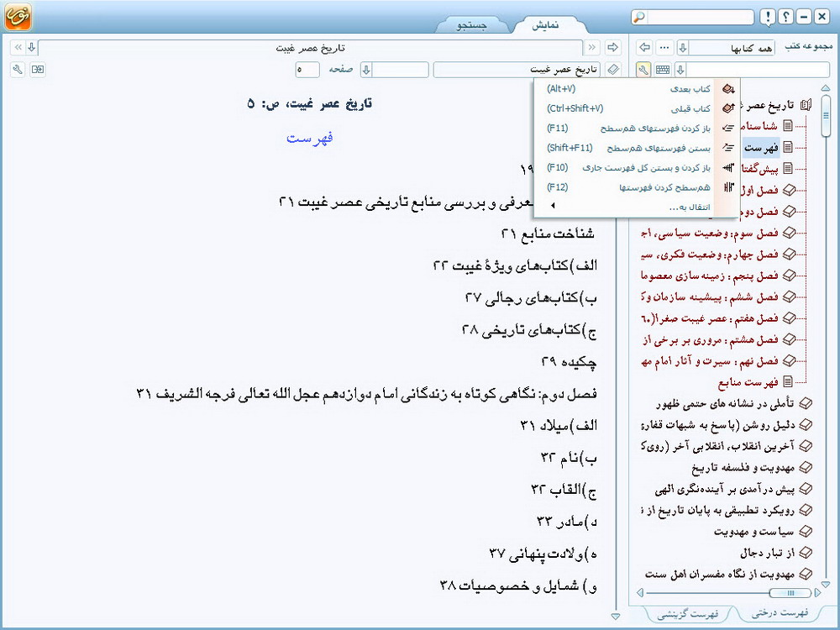Switch to the جستجو tab
840x630 pixels.
[471, 25]
